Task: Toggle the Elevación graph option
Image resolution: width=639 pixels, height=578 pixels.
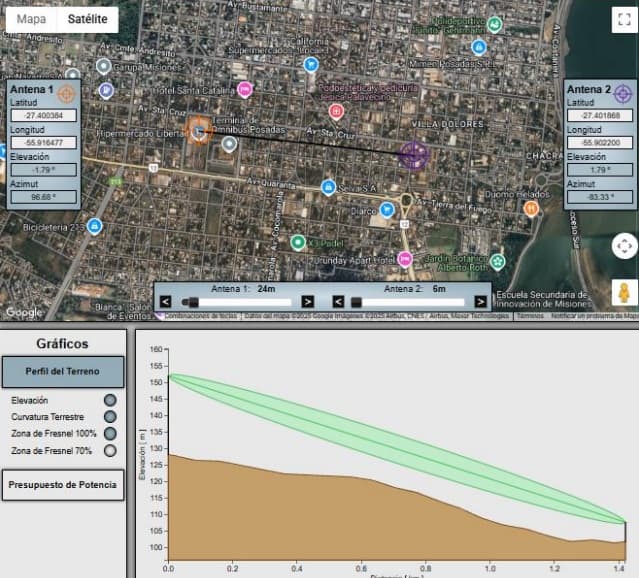Action: [x=110, y=400]
